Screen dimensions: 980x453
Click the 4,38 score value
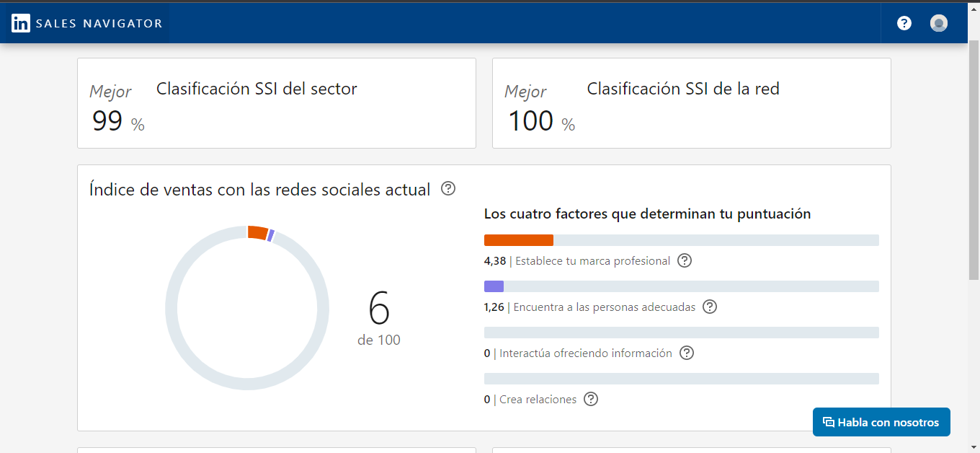coord(495,261)
